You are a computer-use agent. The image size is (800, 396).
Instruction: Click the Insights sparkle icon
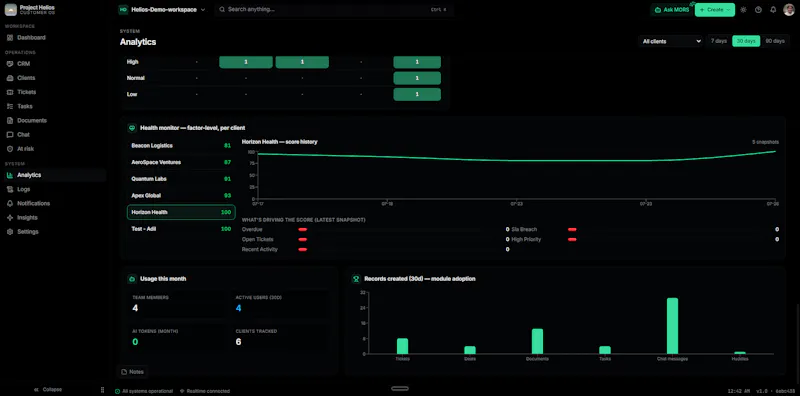click(10, 217)
